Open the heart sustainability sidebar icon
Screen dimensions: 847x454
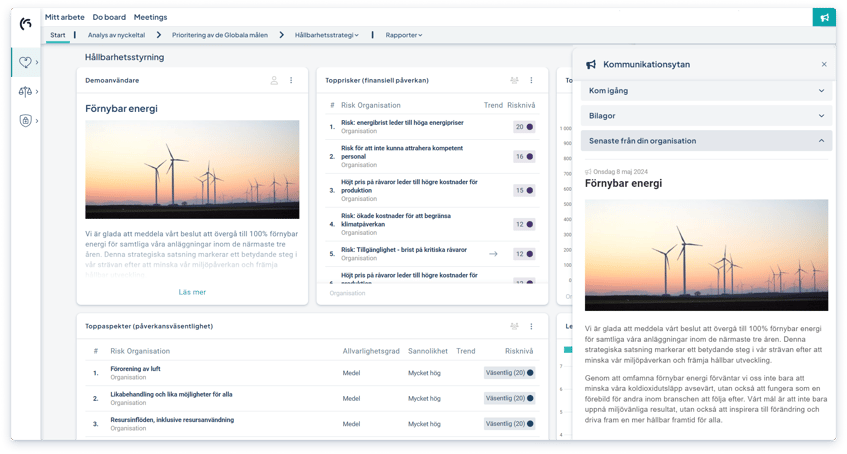click(x=25, y=62)
